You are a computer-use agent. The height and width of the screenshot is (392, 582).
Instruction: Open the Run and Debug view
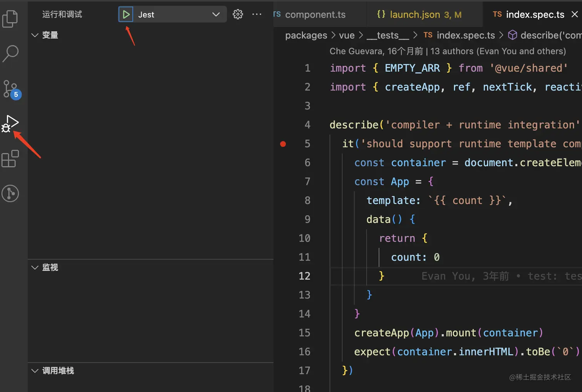pyautogui.click(x=10, y=124)
